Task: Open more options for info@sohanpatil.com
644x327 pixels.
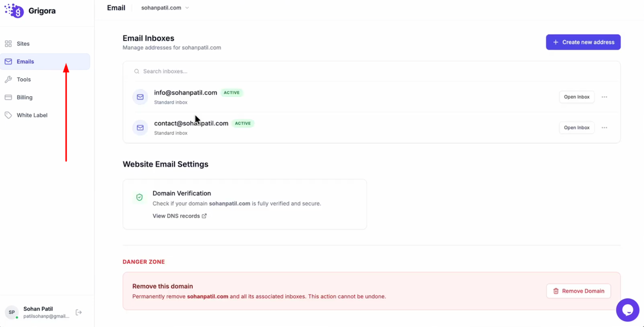Action: click(x=604, y=97)
